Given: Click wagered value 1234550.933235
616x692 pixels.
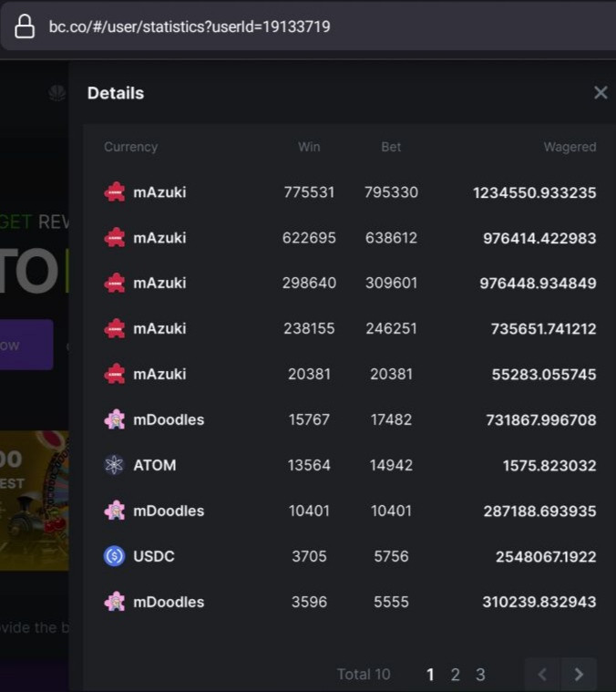Looking at the screenshot, I should [534, 192].
